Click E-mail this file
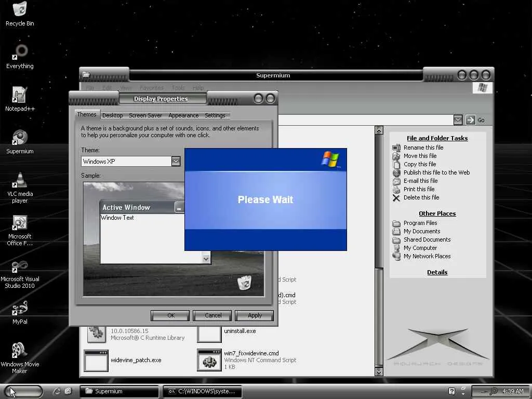 [x=420, y=180]
